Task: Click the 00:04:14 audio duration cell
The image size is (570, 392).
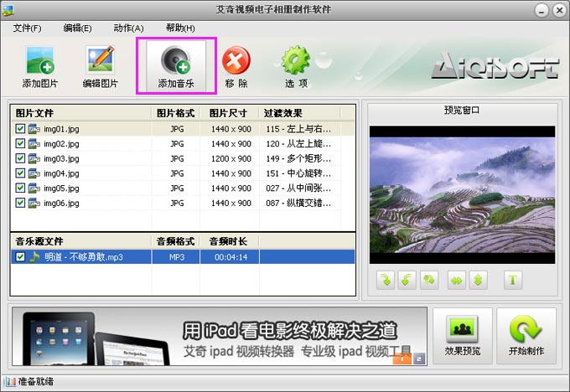Action: 231,257
